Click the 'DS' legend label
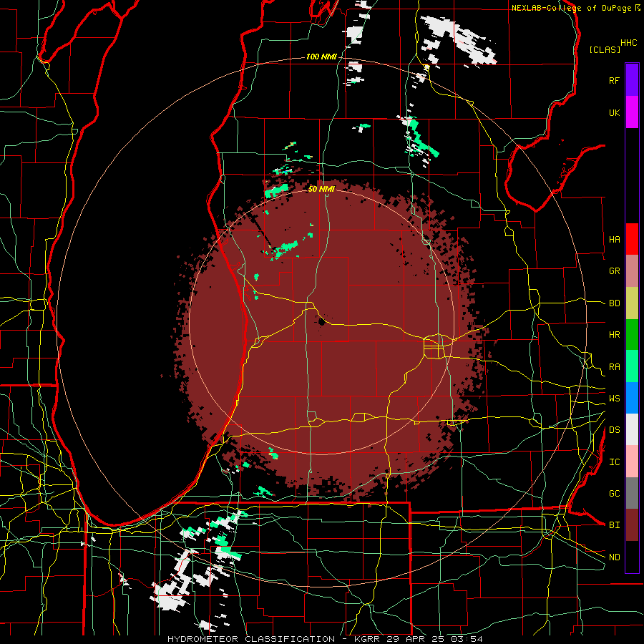The image size is (644, 644). (x=615, y=430)
